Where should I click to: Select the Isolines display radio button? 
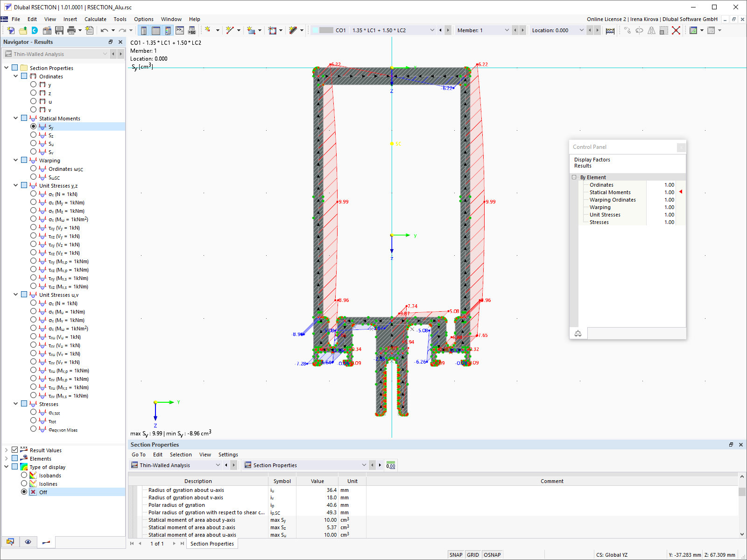[x=24, y=483]
